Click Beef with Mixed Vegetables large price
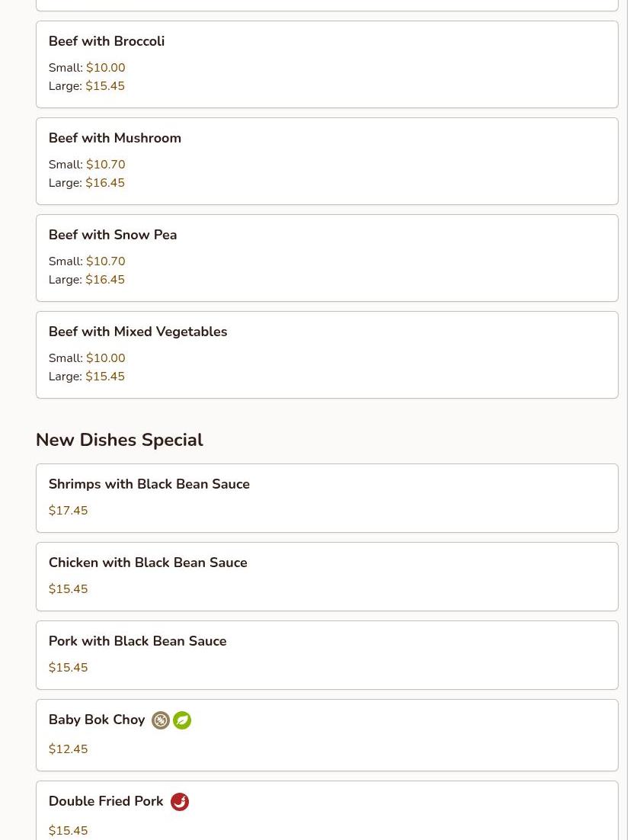643x840 pixels. [105, 377]
